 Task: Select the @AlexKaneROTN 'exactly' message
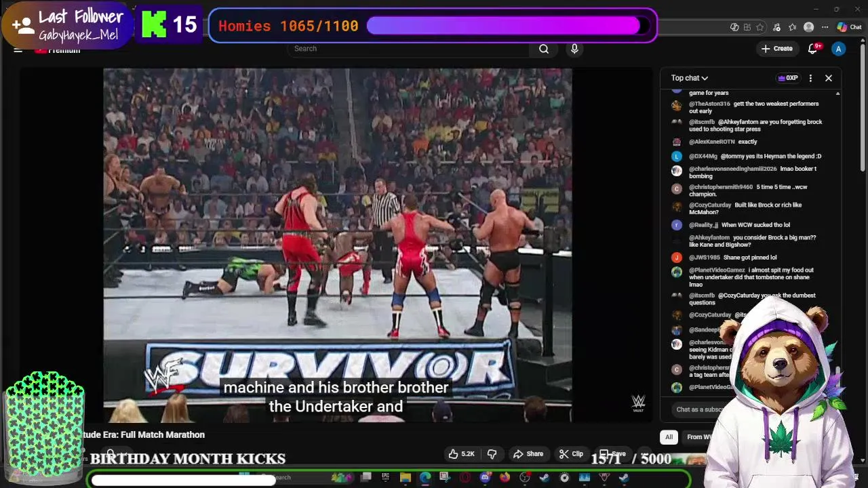coord(723,142)
